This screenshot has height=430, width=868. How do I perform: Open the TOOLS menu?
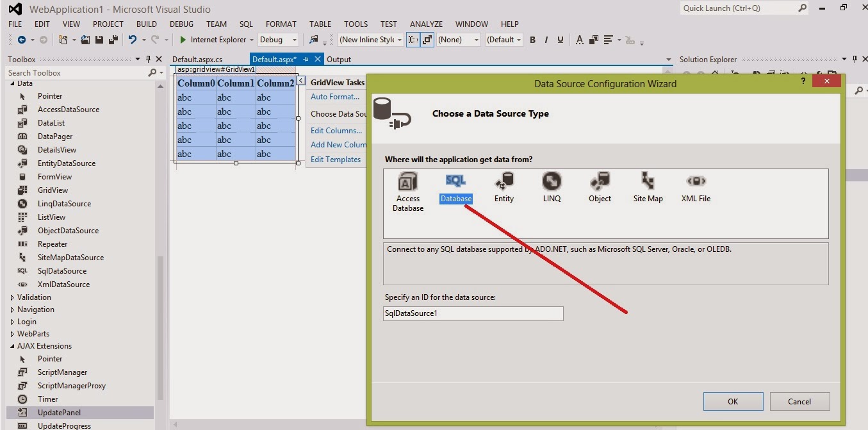click(x=356, y=24)
